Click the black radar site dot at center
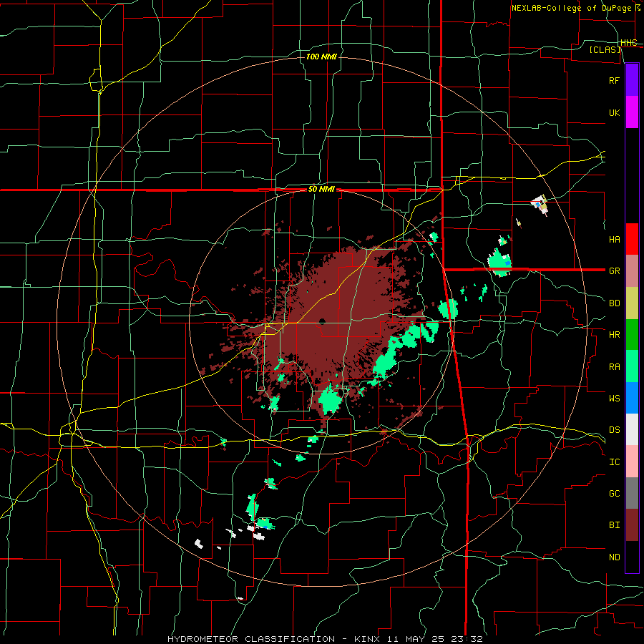Viewport: 644px width, 644px height. coord(321,321)
